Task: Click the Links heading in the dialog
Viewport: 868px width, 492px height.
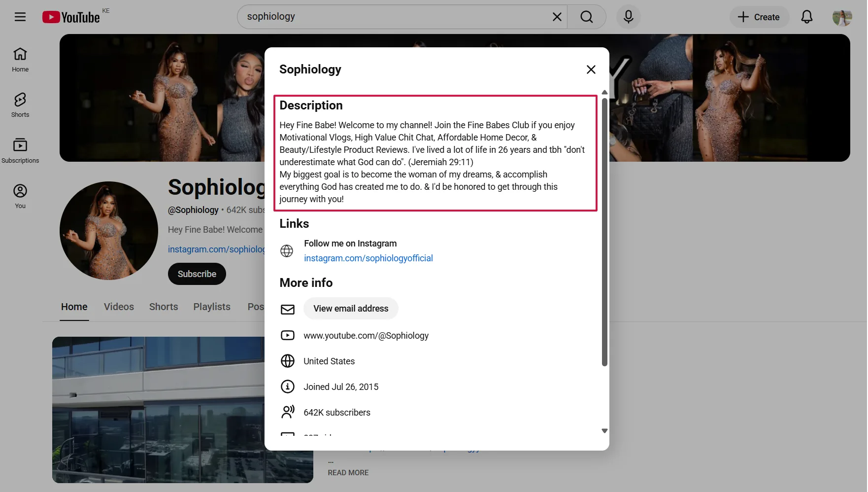Action: (x=294, y=224)
